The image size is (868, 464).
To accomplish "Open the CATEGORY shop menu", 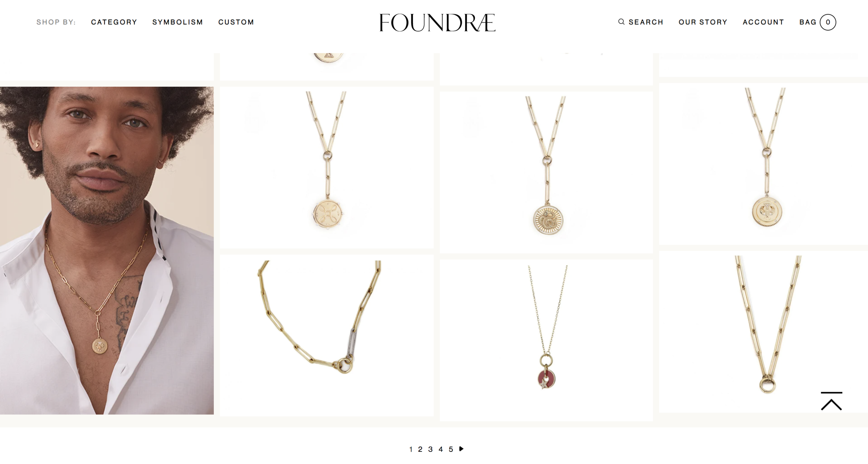I will pyautogui.click(x=114, y=22).
